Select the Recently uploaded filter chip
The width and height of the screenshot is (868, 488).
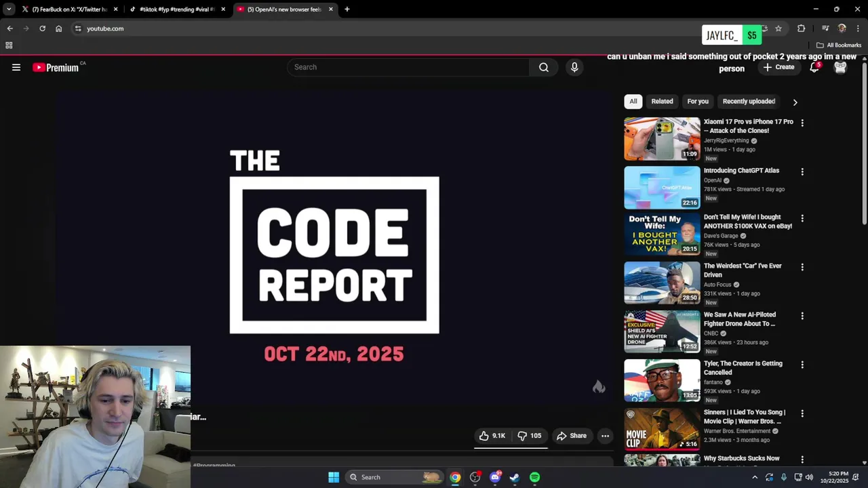749,102
